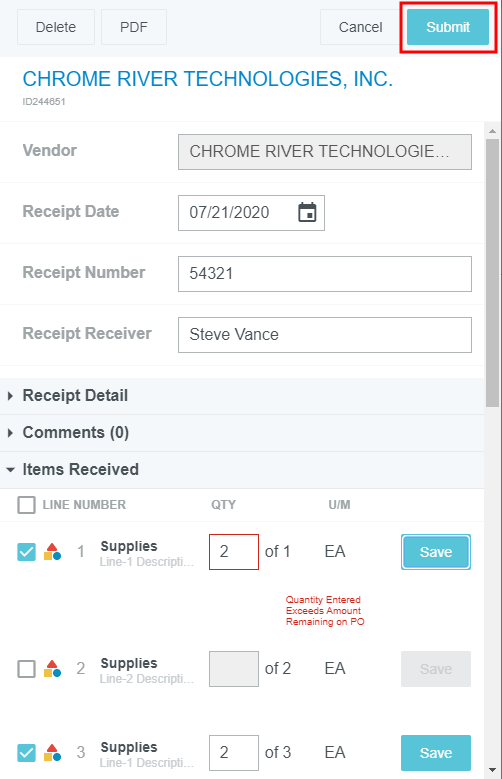
Task: Collapse the Items Received section
Action: [242, 469]
